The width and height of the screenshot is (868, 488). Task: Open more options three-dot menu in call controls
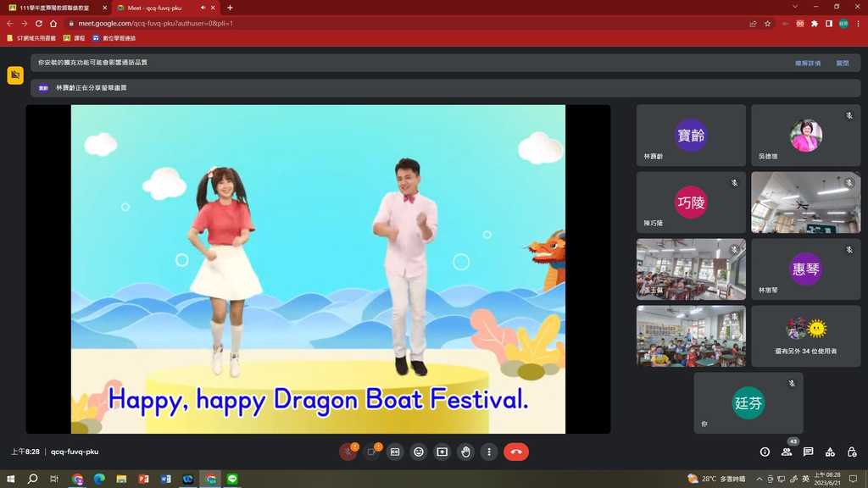[x=489, y=452]
